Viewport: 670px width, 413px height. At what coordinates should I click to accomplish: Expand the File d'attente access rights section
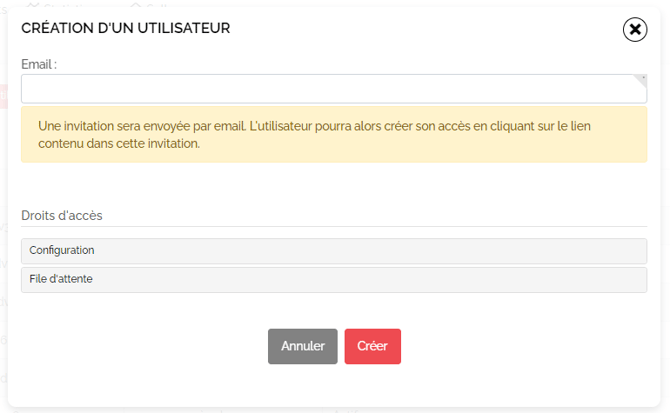[x=334, y=280]
